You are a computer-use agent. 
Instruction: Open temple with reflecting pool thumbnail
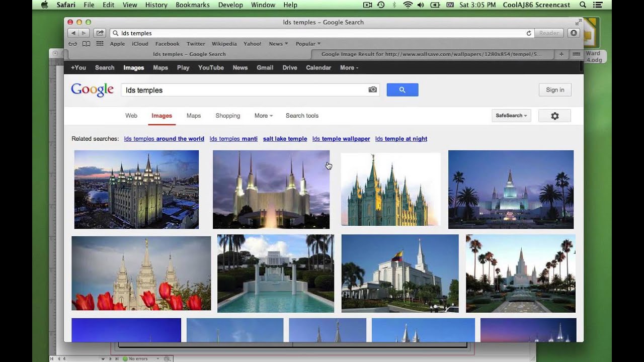click(275, 274)
